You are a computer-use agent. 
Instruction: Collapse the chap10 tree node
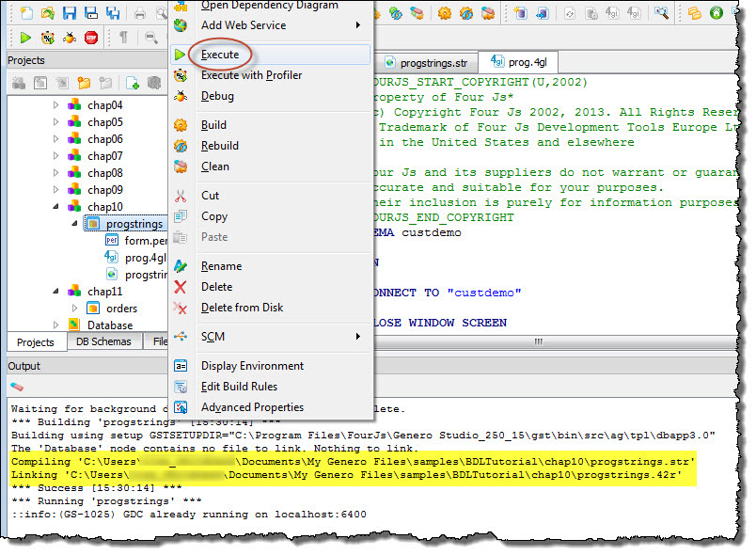point(56,206)
